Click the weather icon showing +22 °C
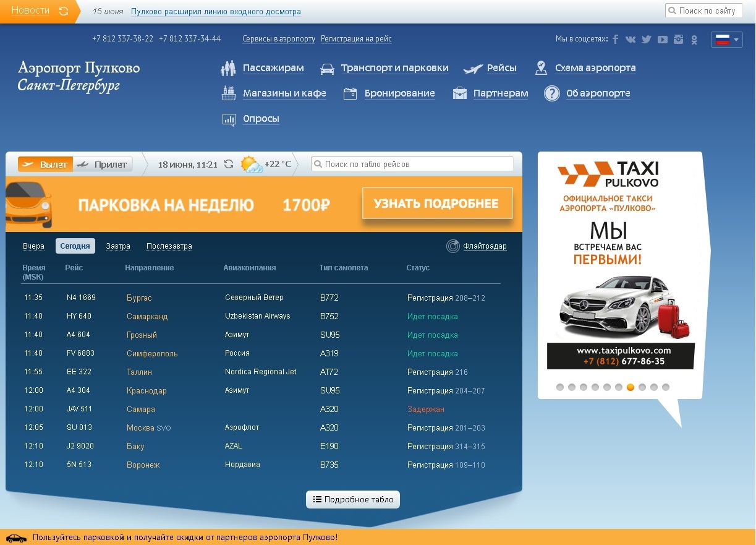 tap(252, 165)
